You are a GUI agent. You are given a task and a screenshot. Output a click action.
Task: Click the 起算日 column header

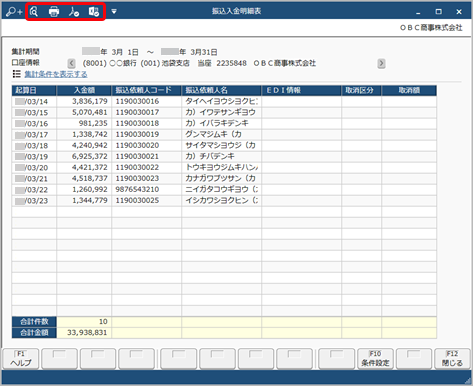point(34,90)
